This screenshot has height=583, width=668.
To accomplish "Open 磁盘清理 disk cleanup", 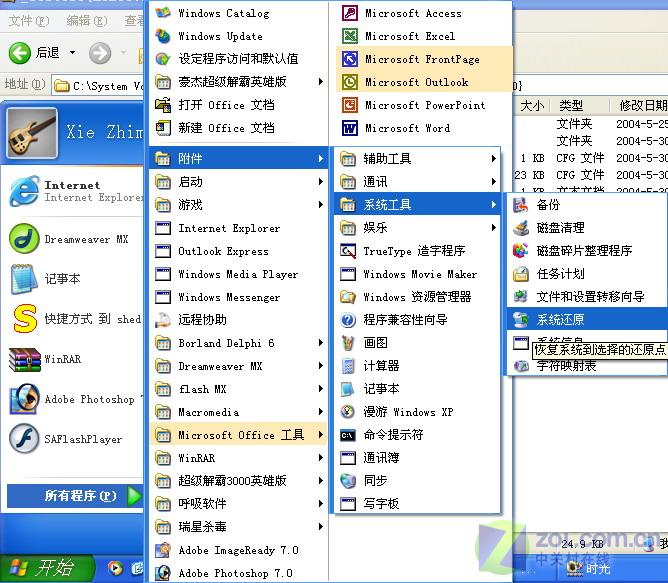I will coord(587,228).
